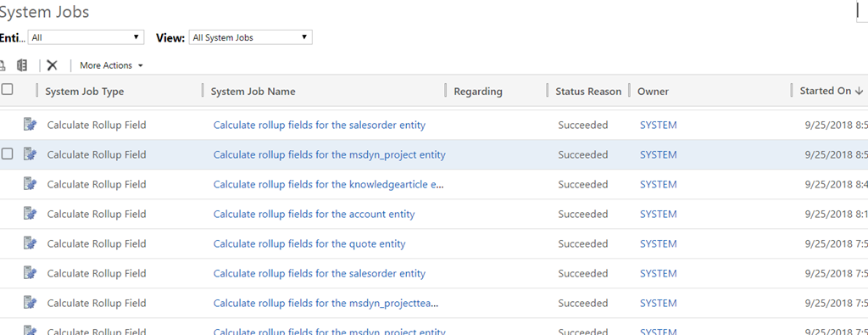Sort by the System Job Type column header
The image size is (868, 335).
85,92
